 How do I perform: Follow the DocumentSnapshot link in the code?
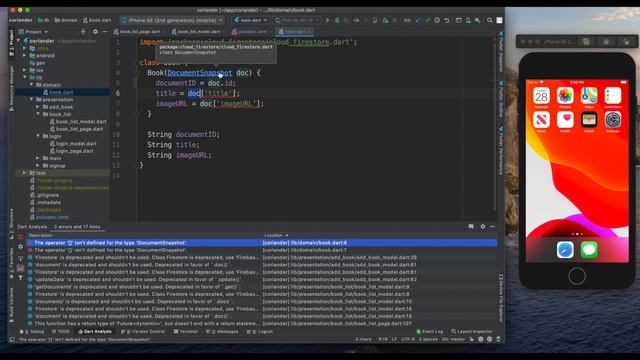(x=200, y=73)
